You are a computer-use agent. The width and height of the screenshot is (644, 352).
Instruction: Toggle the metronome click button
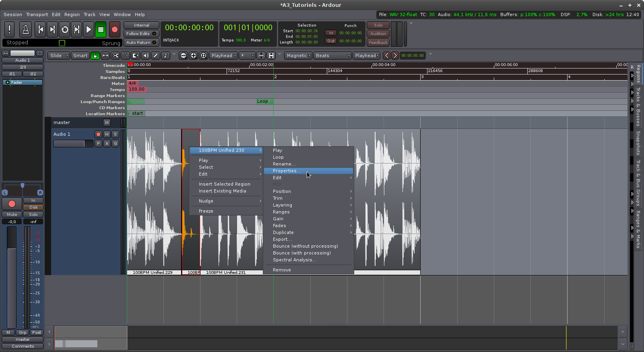point(25,29)
